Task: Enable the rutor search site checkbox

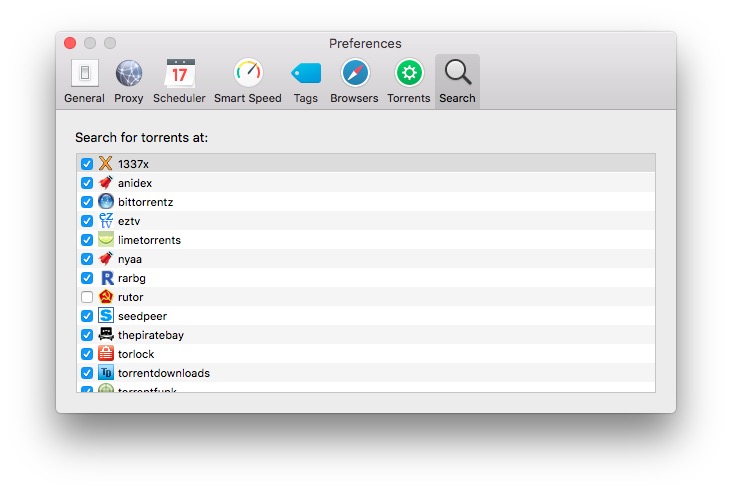Action: click(x=87, y=297)
